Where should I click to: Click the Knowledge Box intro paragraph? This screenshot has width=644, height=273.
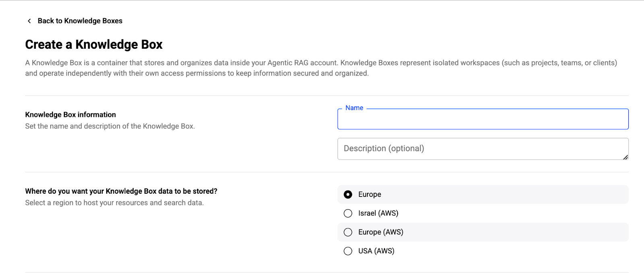coord(321,68)
